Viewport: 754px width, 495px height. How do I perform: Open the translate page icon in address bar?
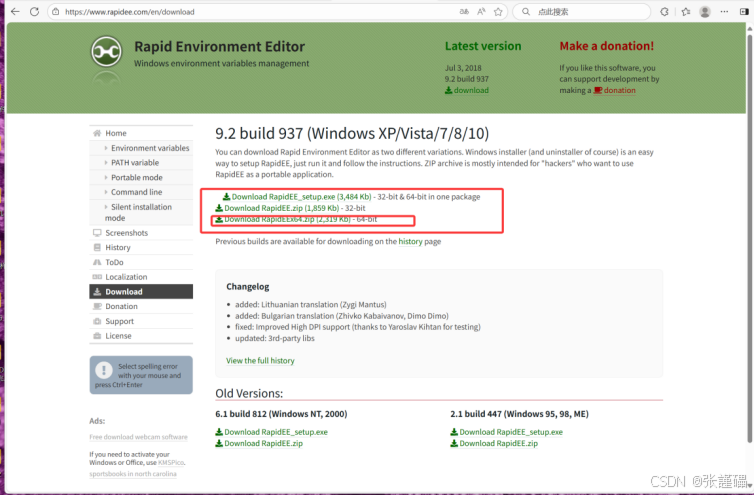pos(464,12)
